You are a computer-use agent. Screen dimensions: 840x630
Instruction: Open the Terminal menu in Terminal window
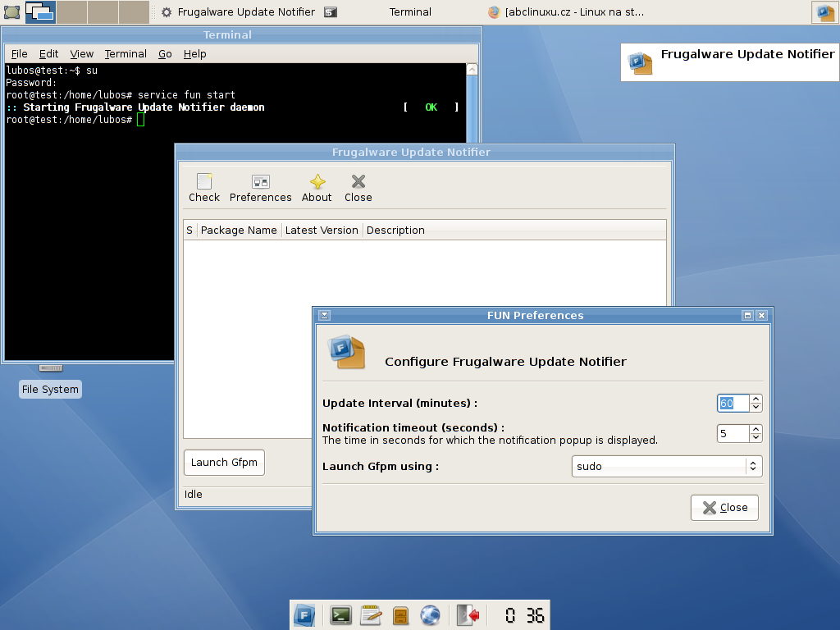(126, 53)
